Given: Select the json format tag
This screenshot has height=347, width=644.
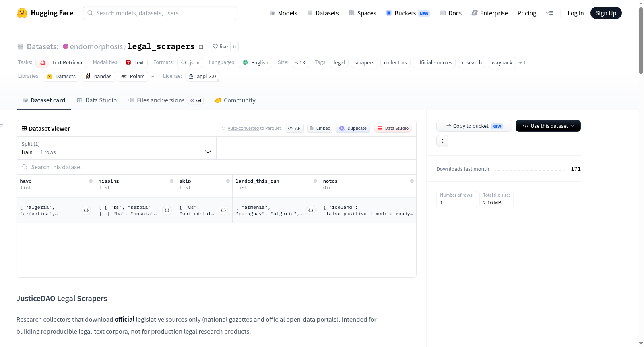Looking at the screenshot, I should click(190, 62).
